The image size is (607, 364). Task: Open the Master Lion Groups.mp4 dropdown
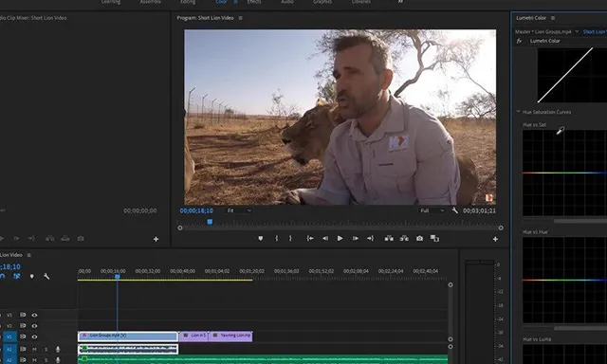click(x=577, y=31)
